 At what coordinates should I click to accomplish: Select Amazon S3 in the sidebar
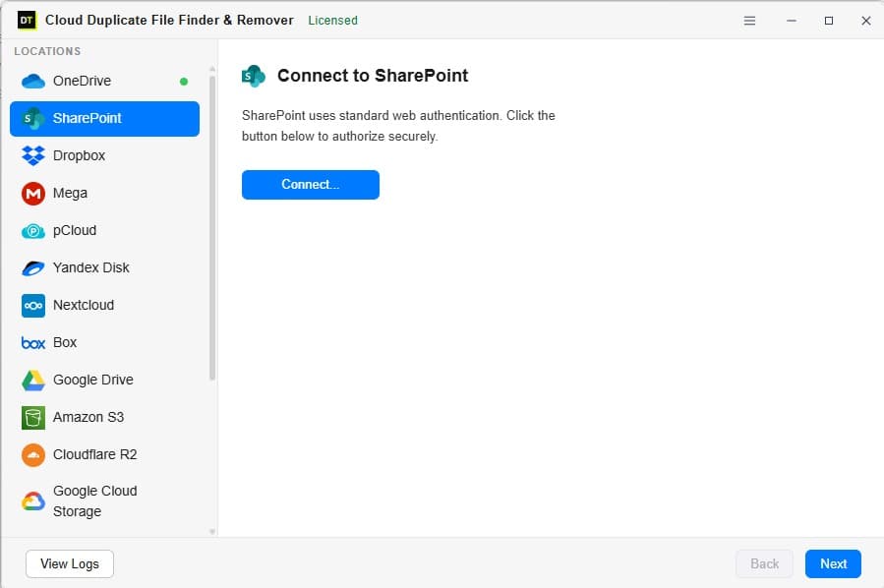pos(105,417)
